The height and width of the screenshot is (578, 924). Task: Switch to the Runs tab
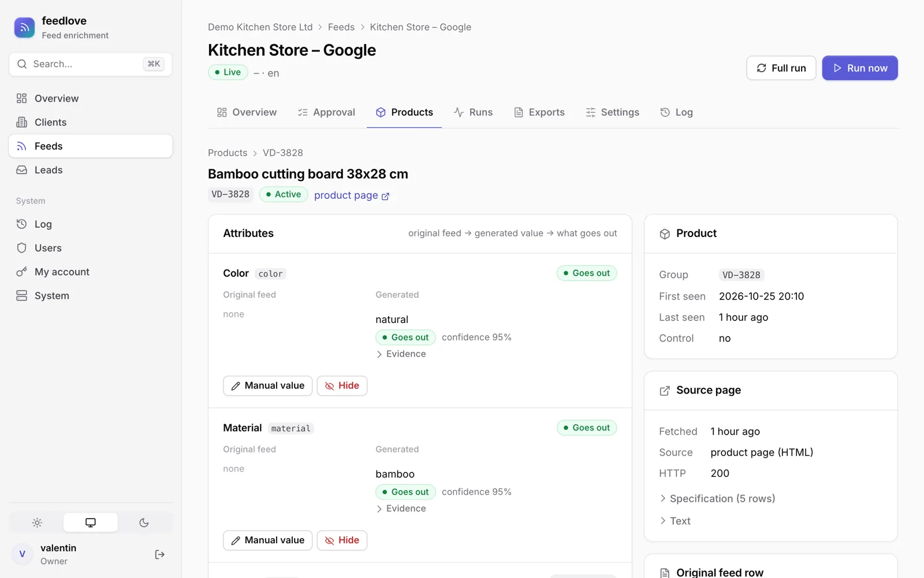coord(473,112)
